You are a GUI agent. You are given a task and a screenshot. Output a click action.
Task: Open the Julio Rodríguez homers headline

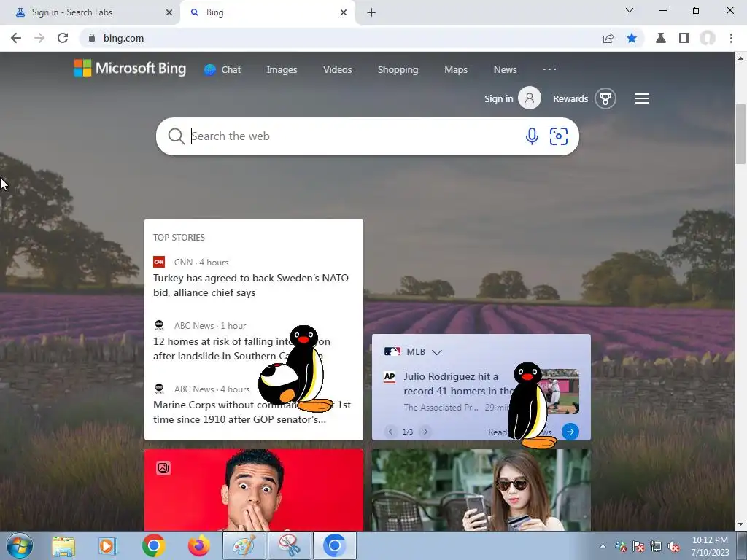click(x=457, y=384)
